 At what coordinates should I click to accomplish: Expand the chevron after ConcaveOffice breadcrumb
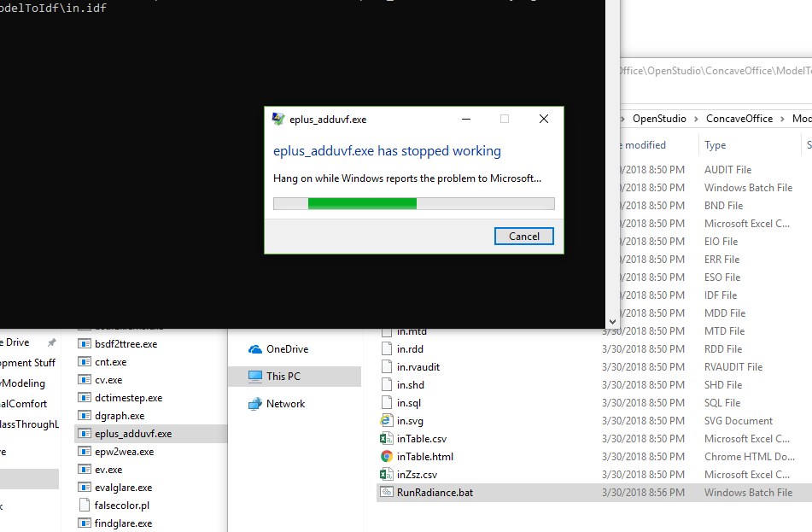click(782, 120)
